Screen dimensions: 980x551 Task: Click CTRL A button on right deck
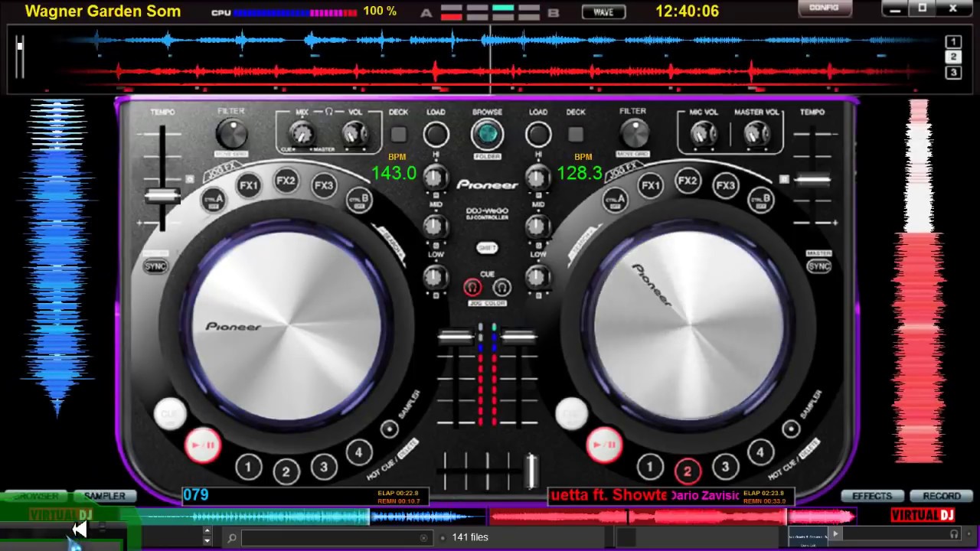615,200
